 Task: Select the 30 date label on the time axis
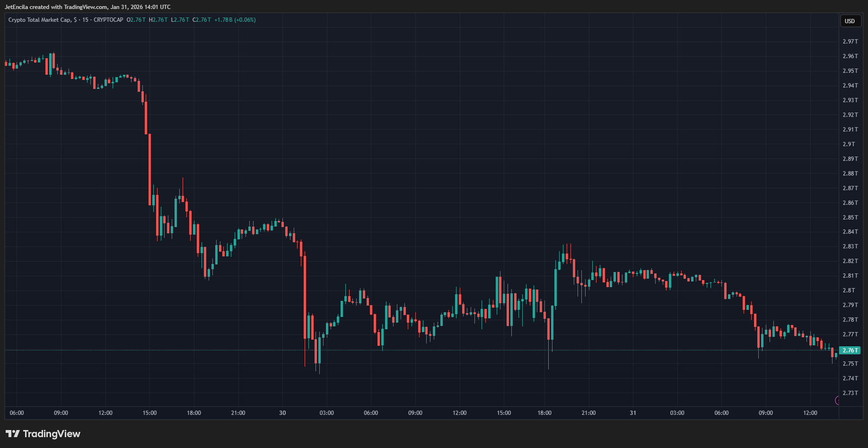[282, 413]
